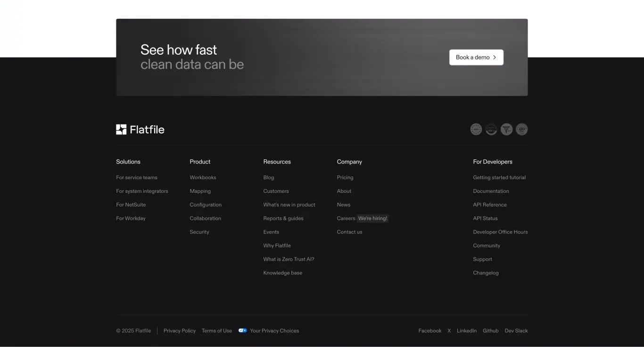This screenshot has height=347, width=644.
Task: Open the Contact us link
Action: pos(349,232)
